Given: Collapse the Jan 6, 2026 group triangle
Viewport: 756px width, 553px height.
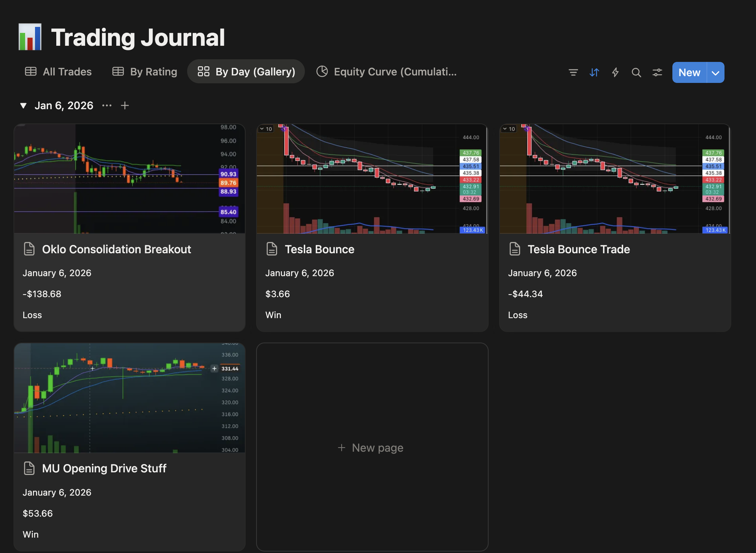Looking at the screenshot, I should (23, 106).
